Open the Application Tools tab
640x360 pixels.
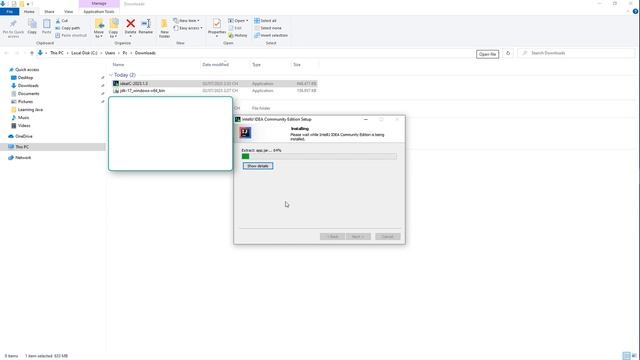coord(99,11)
